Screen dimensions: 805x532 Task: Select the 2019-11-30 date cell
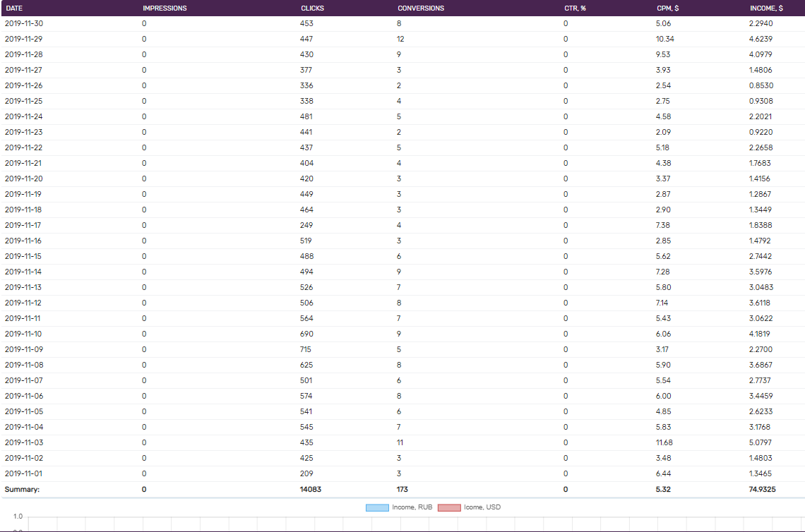click(x=23, y=23)
